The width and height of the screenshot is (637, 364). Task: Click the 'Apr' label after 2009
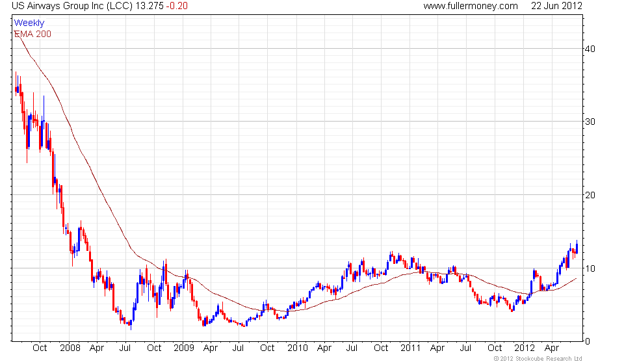[x=211, y=348]
